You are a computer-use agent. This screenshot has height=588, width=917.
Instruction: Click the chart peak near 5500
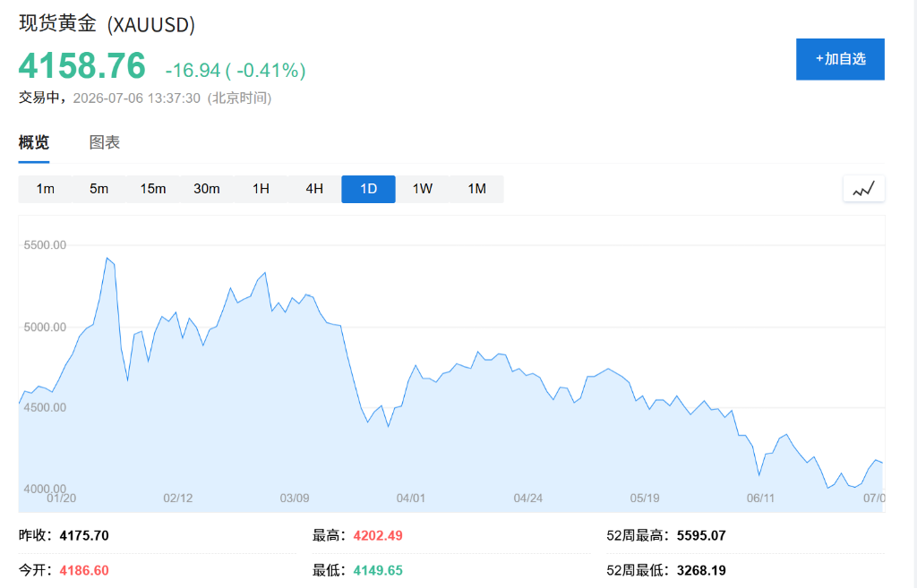107,258
